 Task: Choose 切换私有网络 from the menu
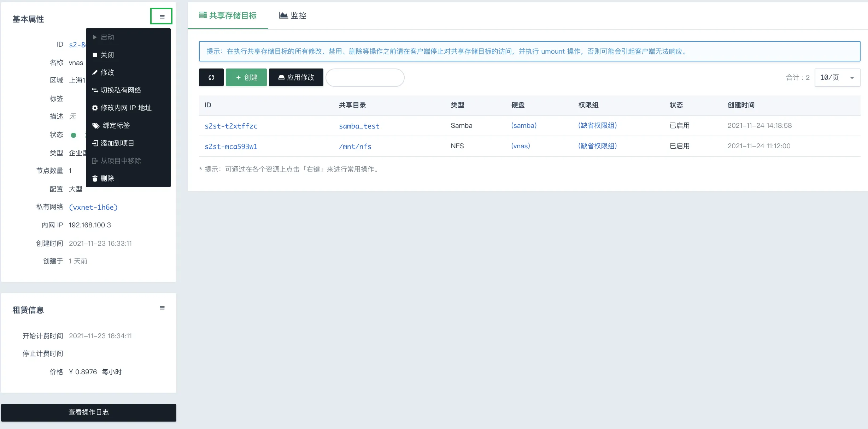pyautogui.click(x=128, y=90)
